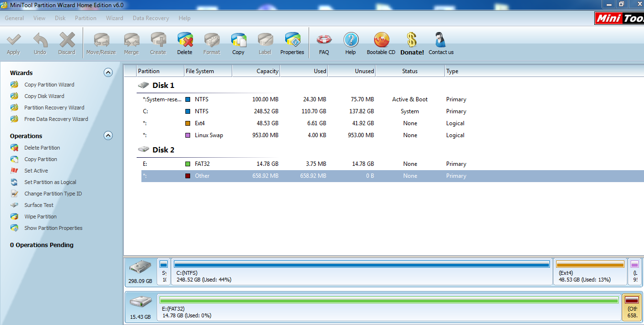Click the Delete partition toolbar icon
Screen dimensions: 644x325
[185, 40]
